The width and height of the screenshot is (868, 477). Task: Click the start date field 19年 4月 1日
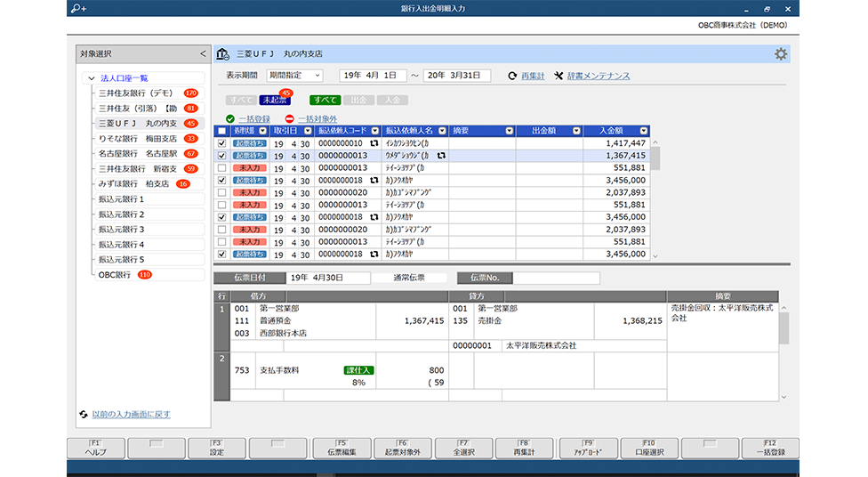point(373,76)
